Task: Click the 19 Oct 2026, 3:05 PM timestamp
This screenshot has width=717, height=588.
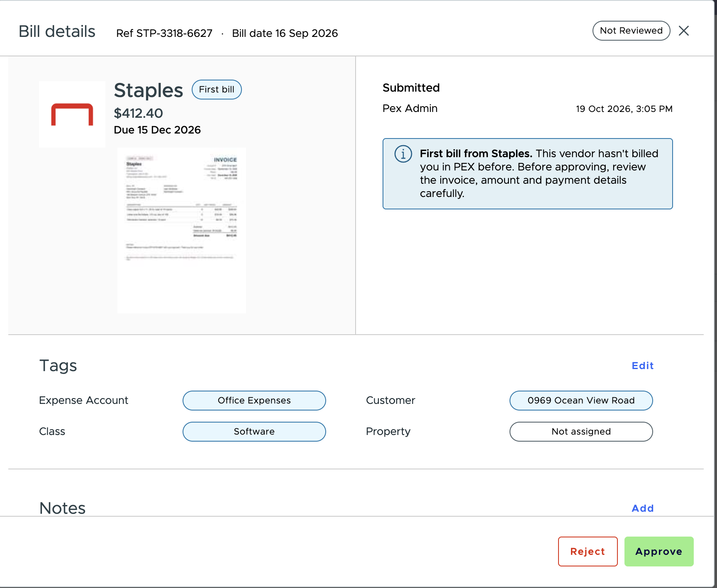Action: click(x=624, y=109)
